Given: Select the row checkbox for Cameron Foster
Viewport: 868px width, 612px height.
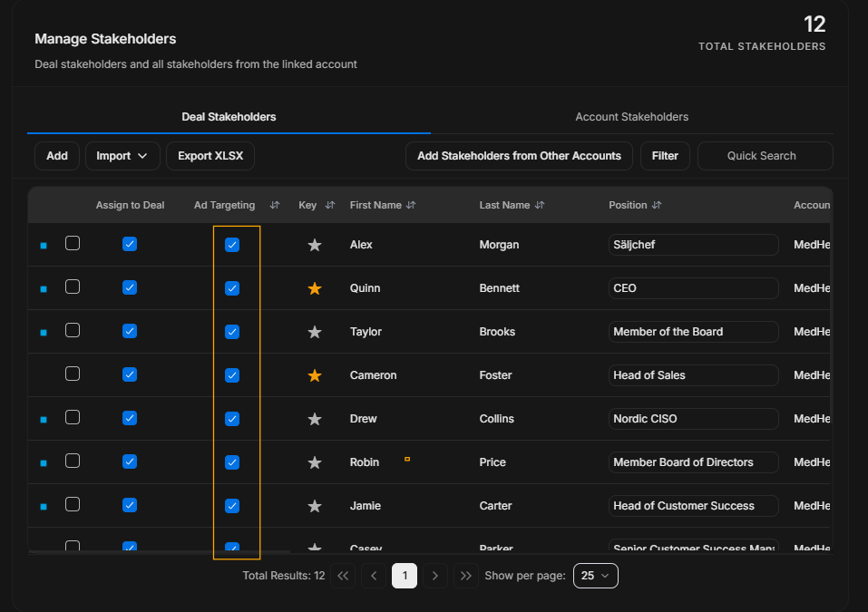Looking at the screenshot, I should pyautogui.click(x=73, y=374).
